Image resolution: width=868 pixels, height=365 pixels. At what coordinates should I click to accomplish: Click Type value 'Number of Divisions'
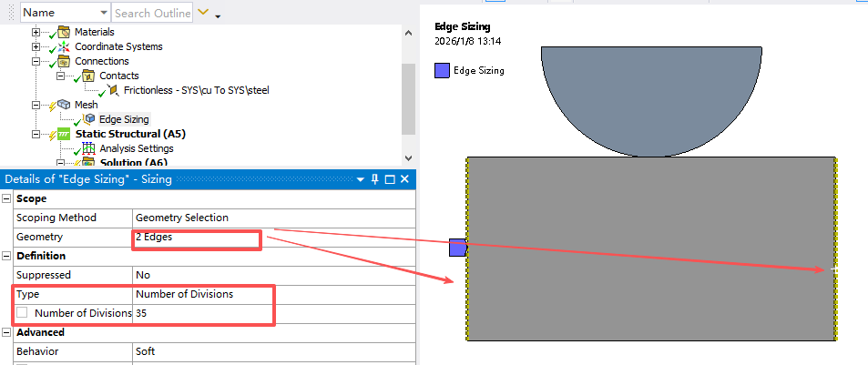(x=184, y=294)
